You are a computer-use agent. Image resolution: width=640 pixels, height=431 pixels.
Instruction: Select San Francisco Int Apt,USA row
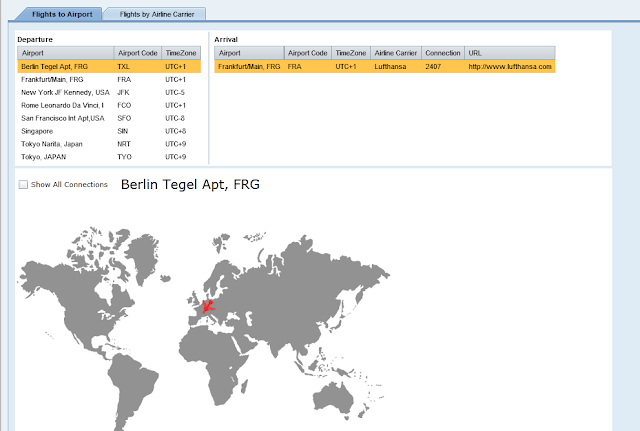(109, 118)
